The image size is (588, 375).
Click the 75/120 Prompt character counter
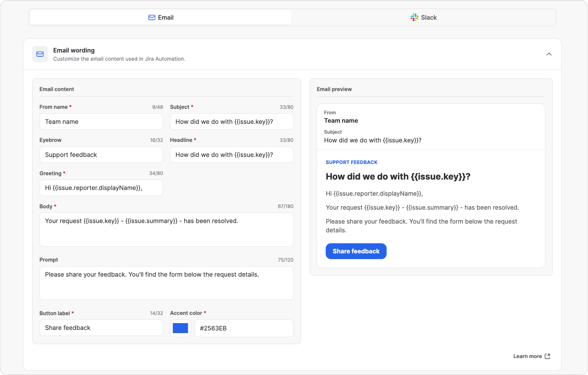click(285, 260)
